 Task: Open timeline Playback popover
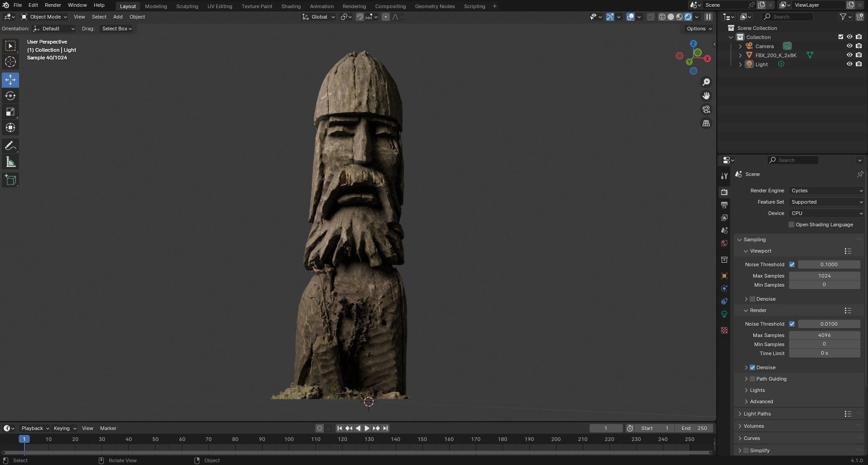pos(35,428)
